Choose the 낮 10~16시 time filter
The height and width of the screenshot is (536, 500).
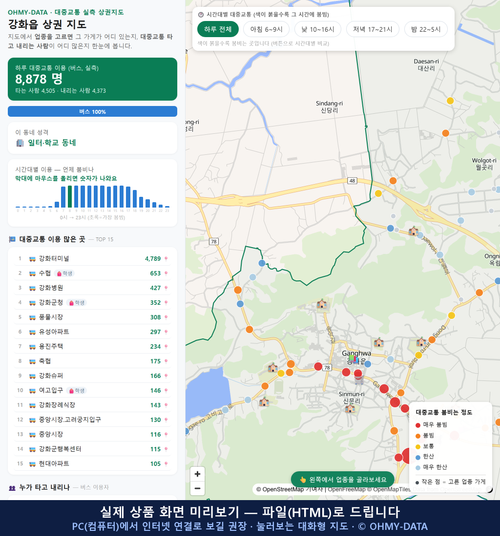point(317,29)
